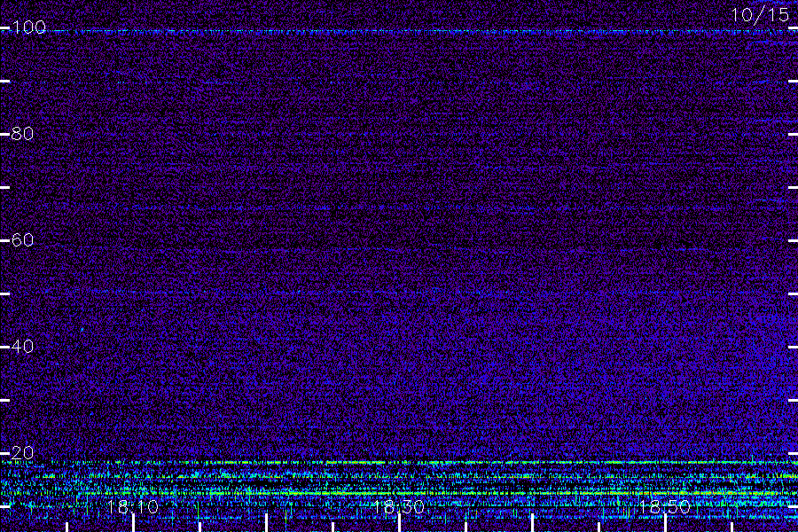The height and width of the screenshot is (532, 798).
Task: Click the 20 frequency axis label
Action: [22, 452]
